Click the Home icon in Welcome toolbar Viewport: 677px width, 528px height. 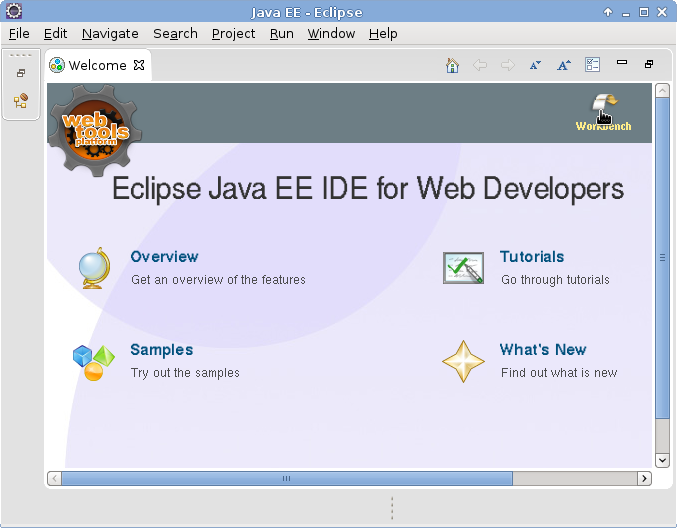tap(452, 65)
